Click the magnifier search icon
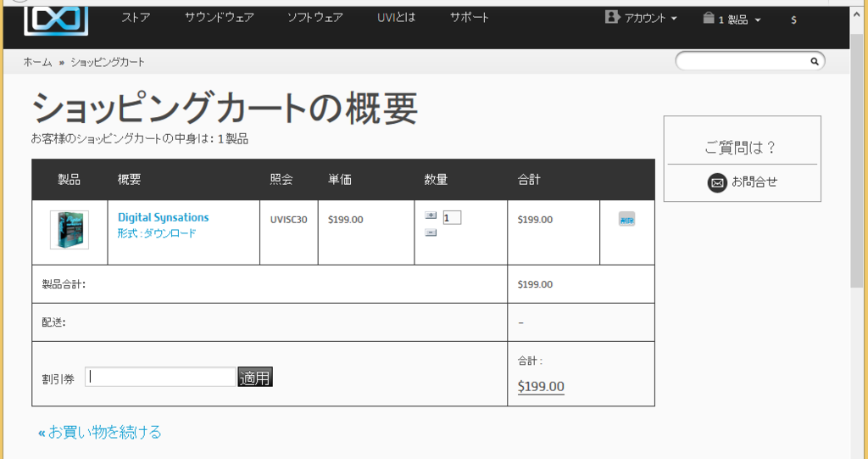 pos(815,62)
